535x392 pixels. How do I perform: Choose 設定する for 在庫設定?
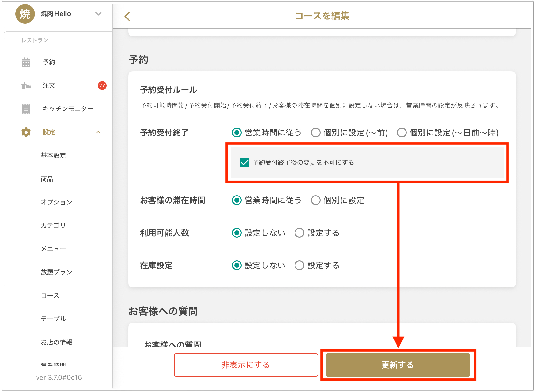pyautogui.click(x=299, y=266)
